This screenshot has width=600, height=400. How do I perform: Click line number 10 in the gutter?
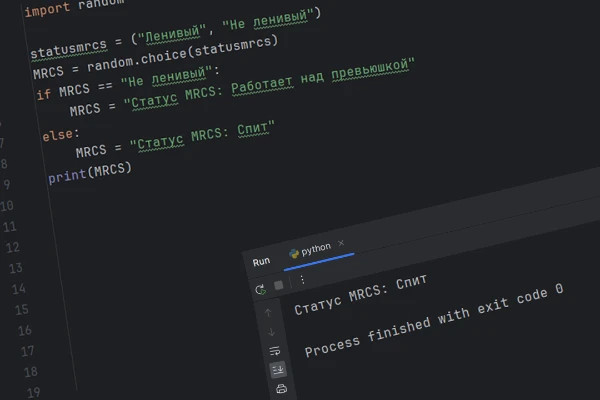[7, 206]
